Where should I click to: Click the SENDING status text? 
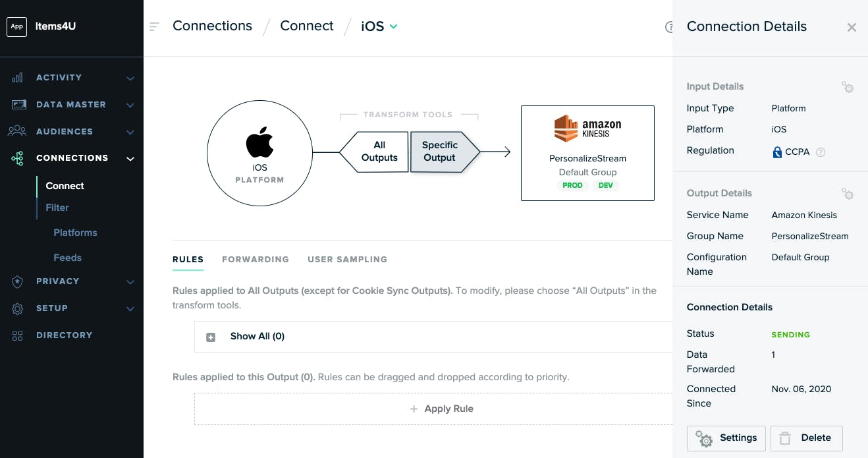coord(790,335)
